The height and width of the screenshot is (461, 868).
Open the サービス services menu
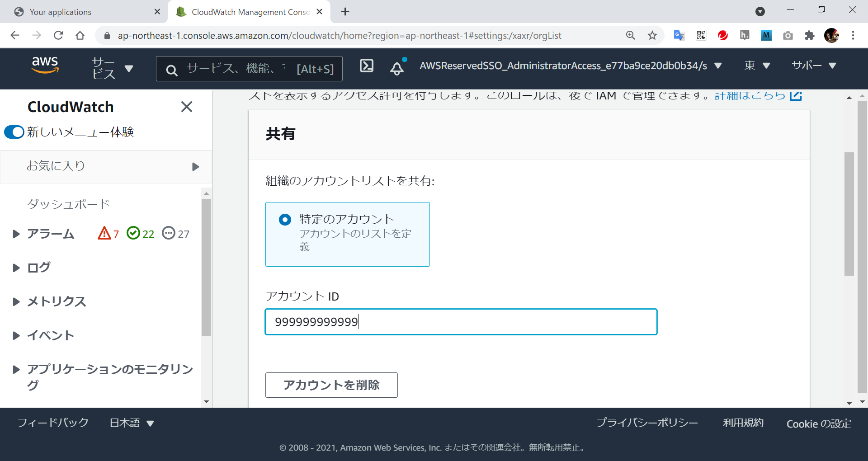112,69
